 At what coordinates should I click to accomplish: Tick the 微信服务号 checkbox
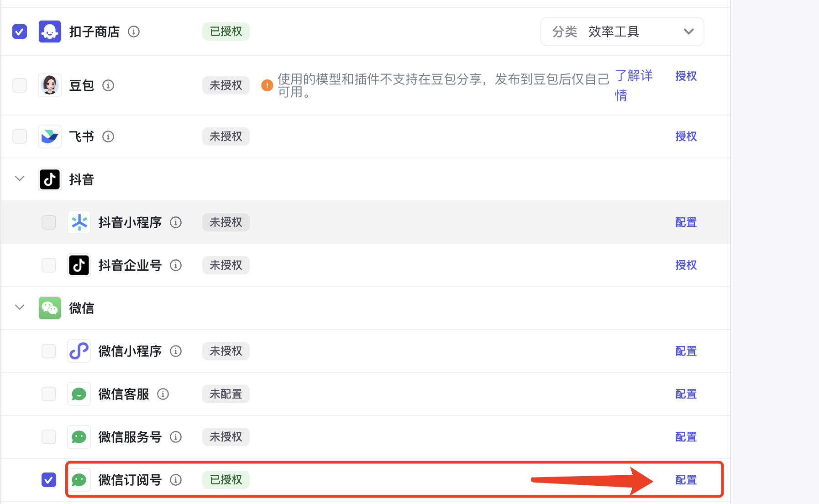tap(49, 437)
